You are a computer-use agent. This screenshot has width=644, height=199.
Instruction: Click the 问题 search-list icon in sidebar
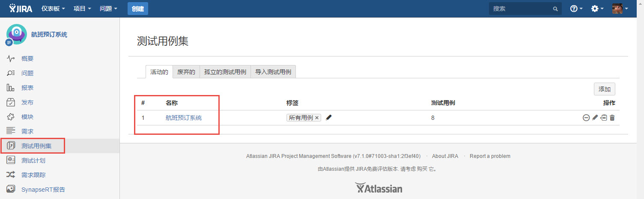point(11,73)
